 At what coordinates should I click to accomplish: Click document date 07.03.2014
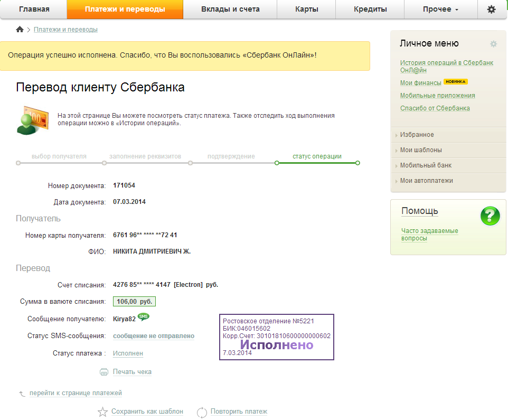[129, 202]
